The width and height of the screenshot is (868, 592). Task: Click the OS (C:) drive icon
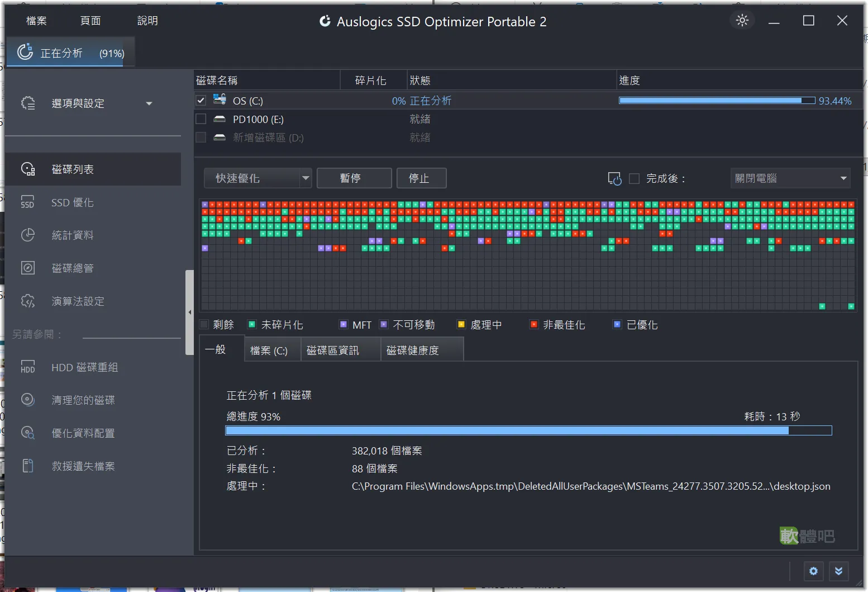[x=220, y=100]
